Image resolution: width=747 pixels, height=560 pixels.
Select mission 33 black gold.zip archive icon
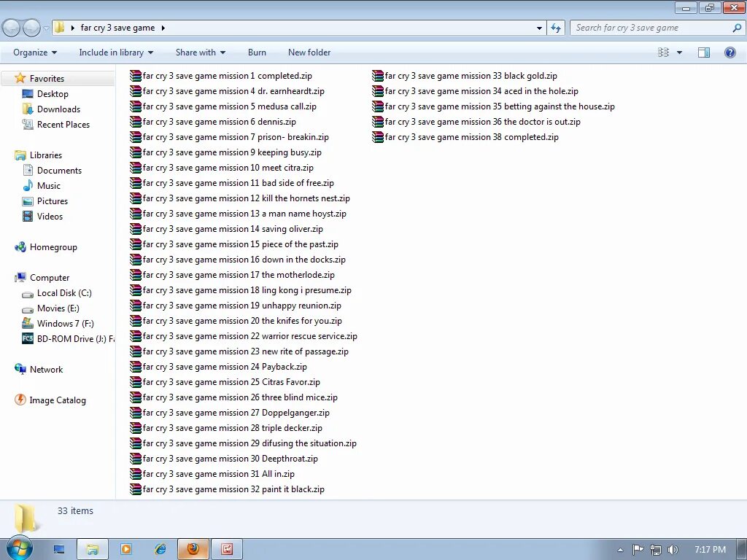[x=378, y=76]
